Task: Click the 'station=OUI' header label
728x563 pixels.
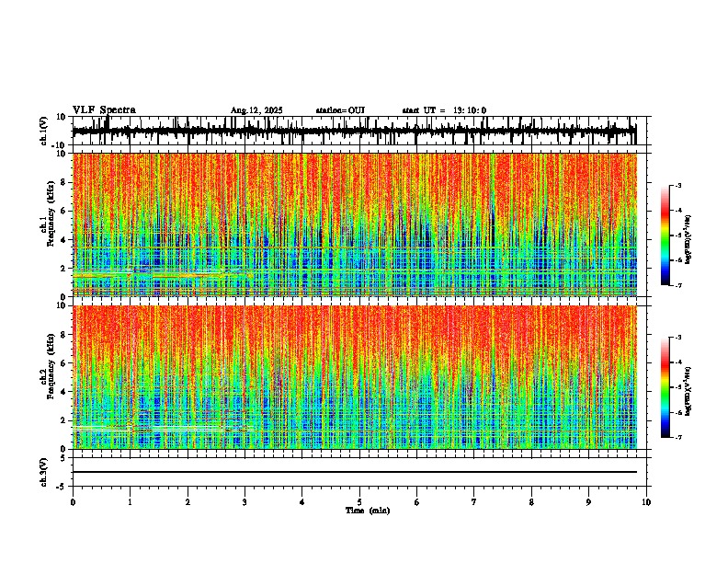Action: click(x=340, y=110)
